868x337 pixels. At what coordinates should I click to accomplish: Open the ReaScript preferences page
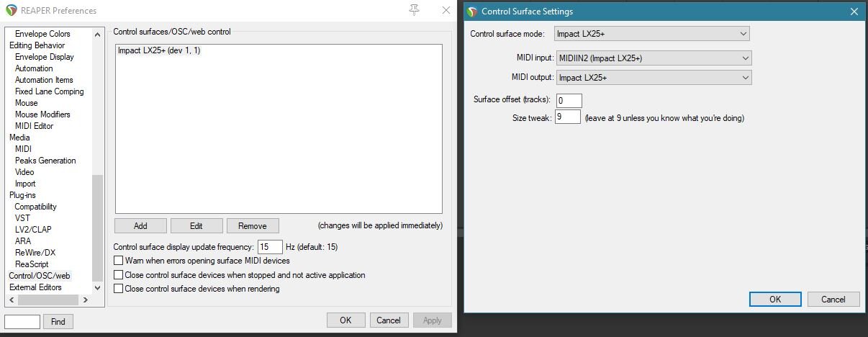tap(32, 264)
